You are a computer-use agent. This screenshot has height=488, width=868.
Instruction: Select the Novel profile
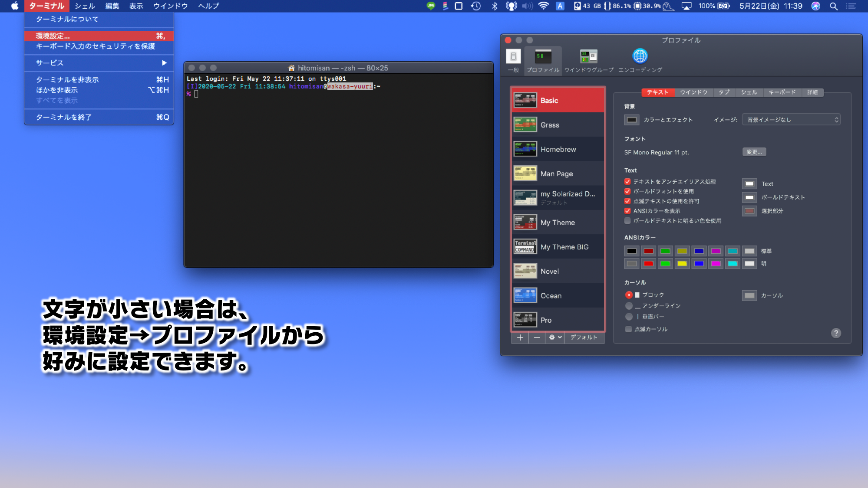tap(558, 271)
